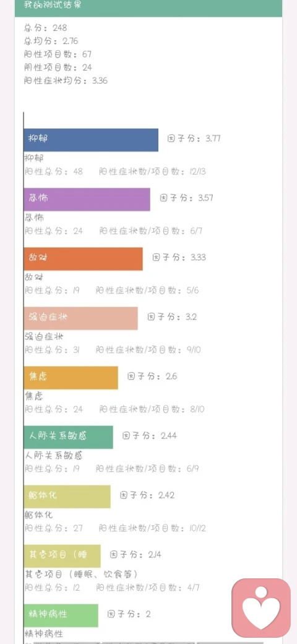This screenshot has width=297, height=644.
Task: Select the 躯体化 bar
Action: tap(67, 497)
